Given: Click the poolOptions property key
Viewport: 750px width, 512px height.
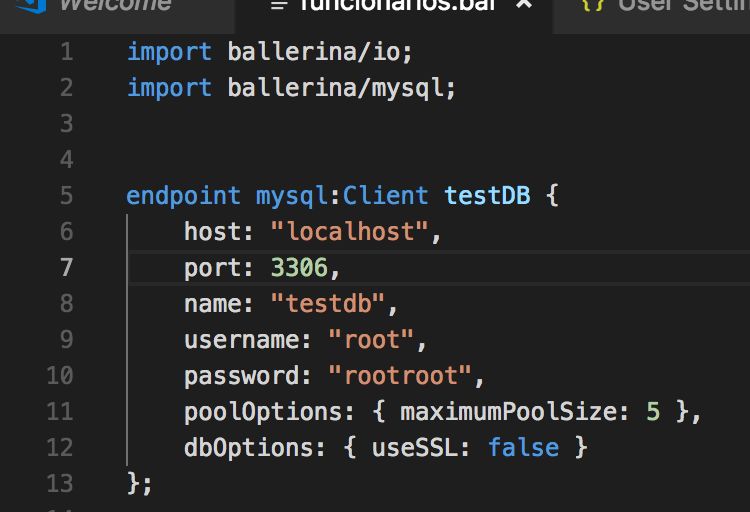Looking at the screenshot, I should [x=263, y=412].
